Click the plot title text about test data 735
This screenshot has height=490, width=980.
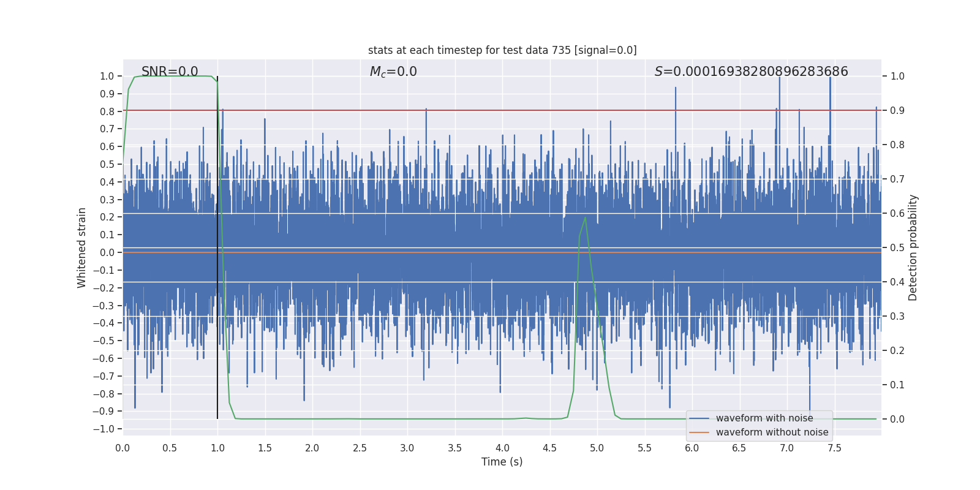pos(502,50)
